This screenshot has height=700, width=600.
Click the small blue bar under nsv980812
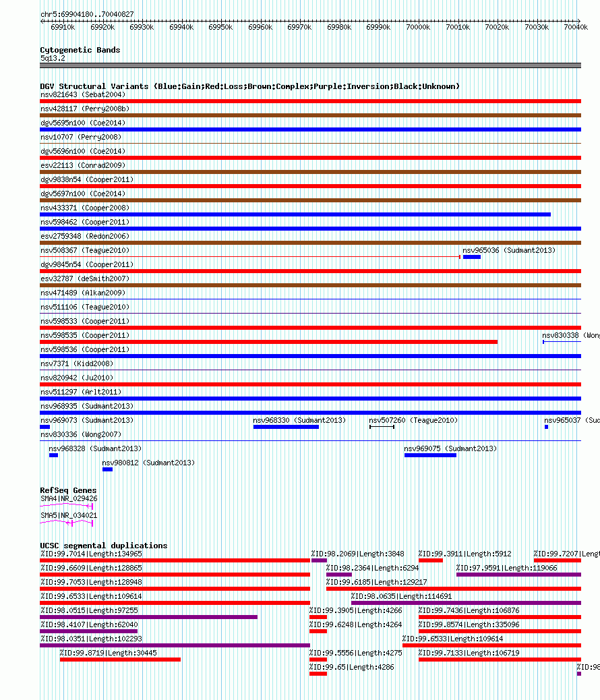click(108, 469)
